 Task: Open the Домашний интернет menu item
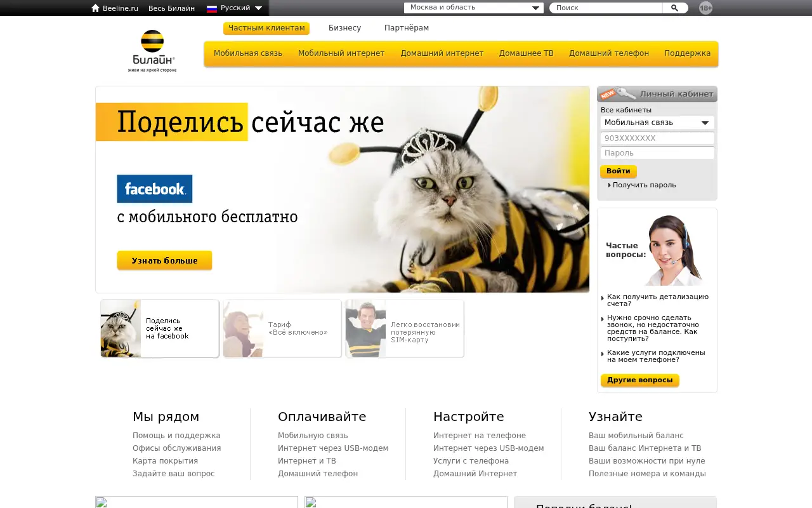point(442,53)
